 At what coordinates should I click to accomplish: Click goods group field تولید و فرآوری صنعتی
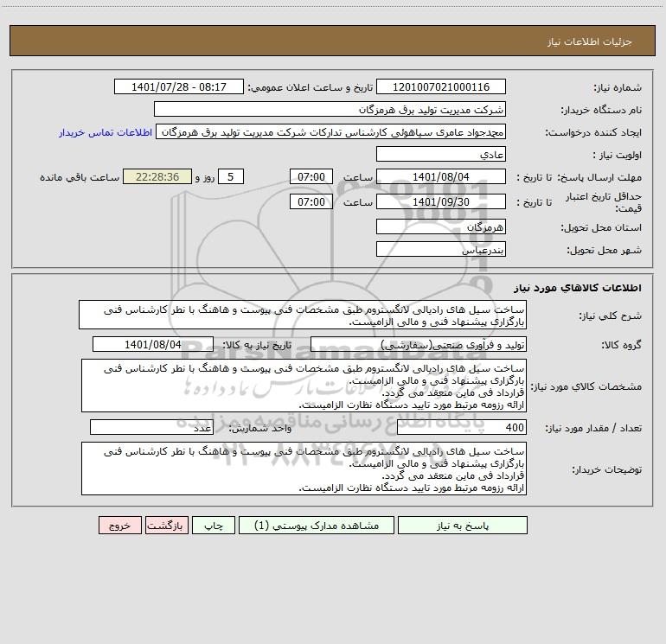click(x=419, y=344)
